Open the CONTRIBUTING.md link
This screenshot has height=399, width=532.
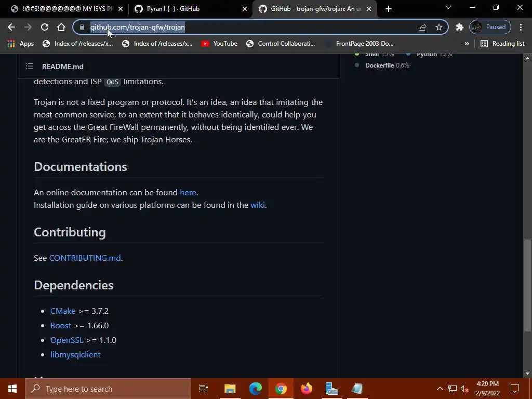[85, 258]
